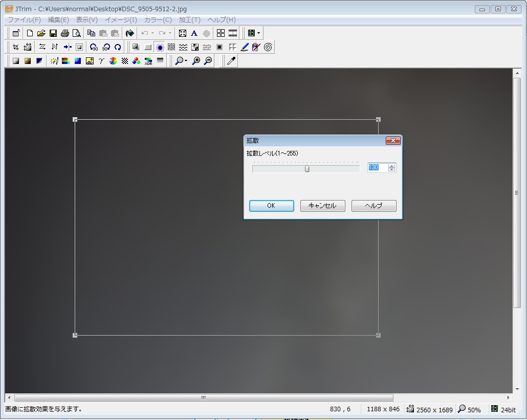Viewport: 527px width, 420px height.
Task: Increase diffusion level with up spinner
Action: coord(391,166)
